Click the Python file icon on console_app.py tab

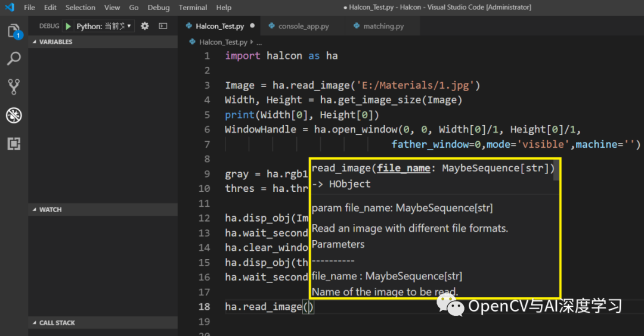pos(271,26)
